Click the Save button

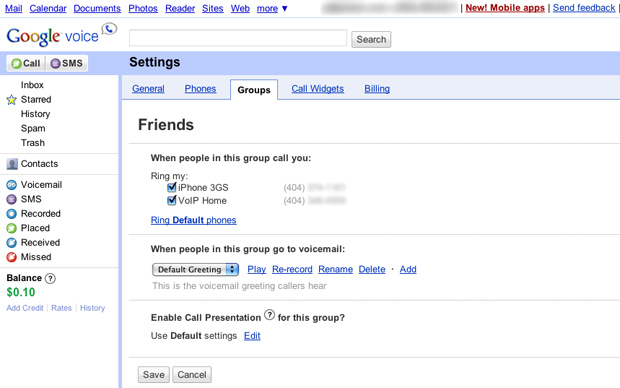(x=153, y=375)
